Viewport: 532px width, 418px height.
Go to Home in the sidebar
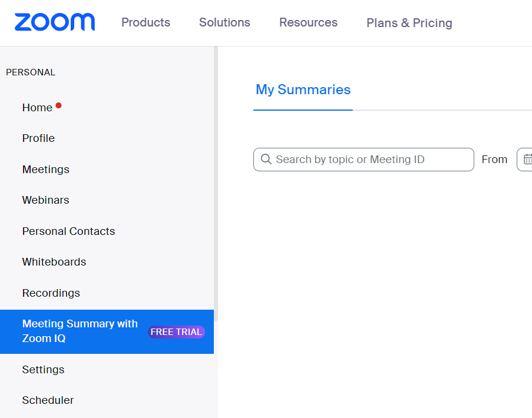[x=37, y=107]
